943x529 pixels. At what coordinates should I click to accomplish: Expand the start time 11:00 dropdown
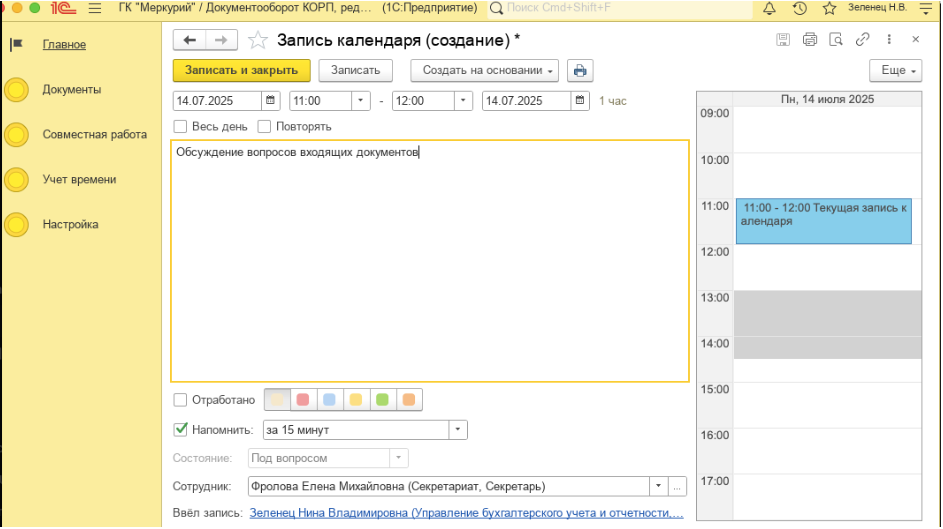click(360, 101)
